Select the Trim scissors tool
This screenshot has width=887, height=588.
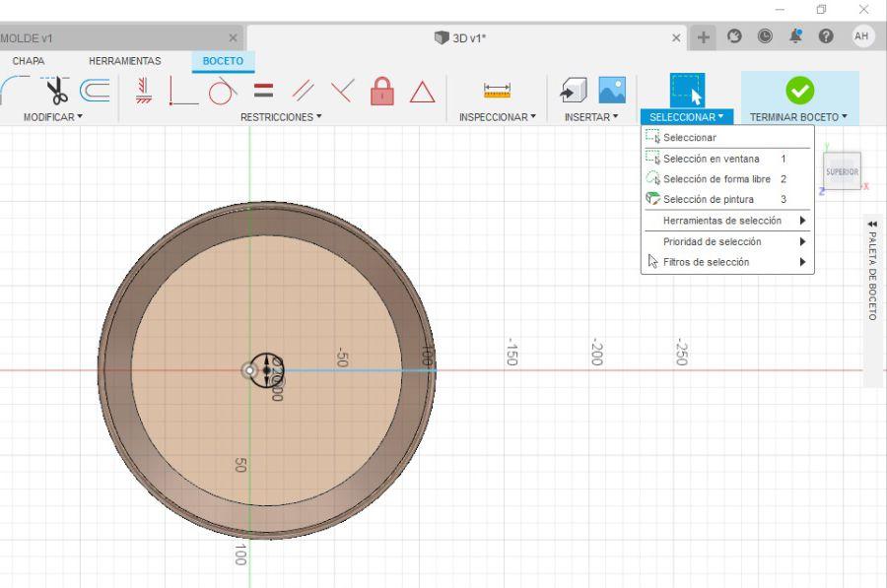(x=56, y=91)
